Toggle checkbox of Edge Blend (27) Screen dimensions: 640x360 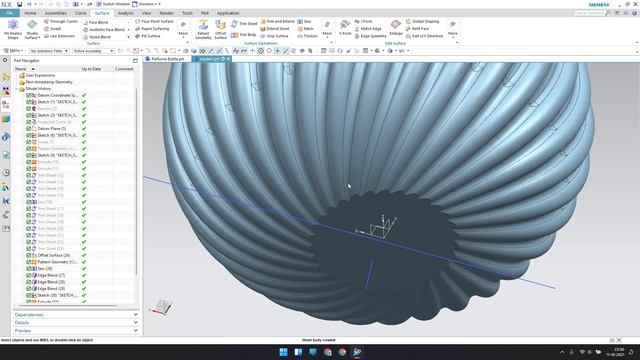(29, 275)
